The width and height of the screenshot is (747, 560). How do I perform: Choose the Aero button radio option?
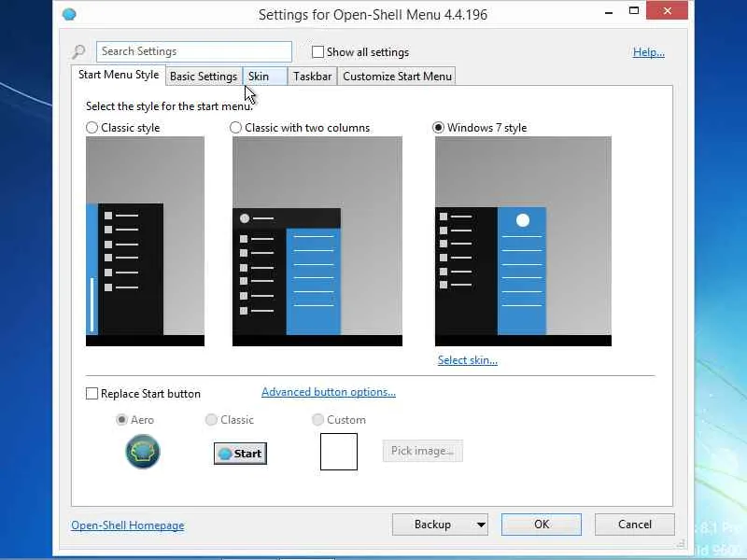click(x=121, y=419)
